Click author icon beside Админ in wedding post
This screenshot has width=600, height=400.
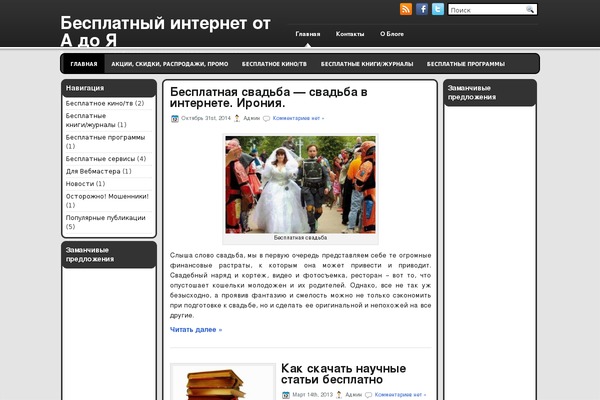click(237, 119)
